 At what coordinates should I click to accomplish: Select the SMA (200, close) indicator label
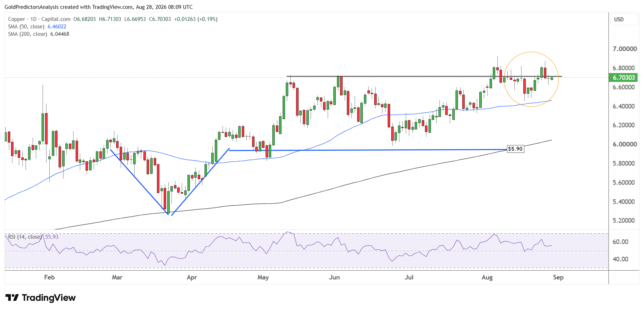(x=28, y=34)
